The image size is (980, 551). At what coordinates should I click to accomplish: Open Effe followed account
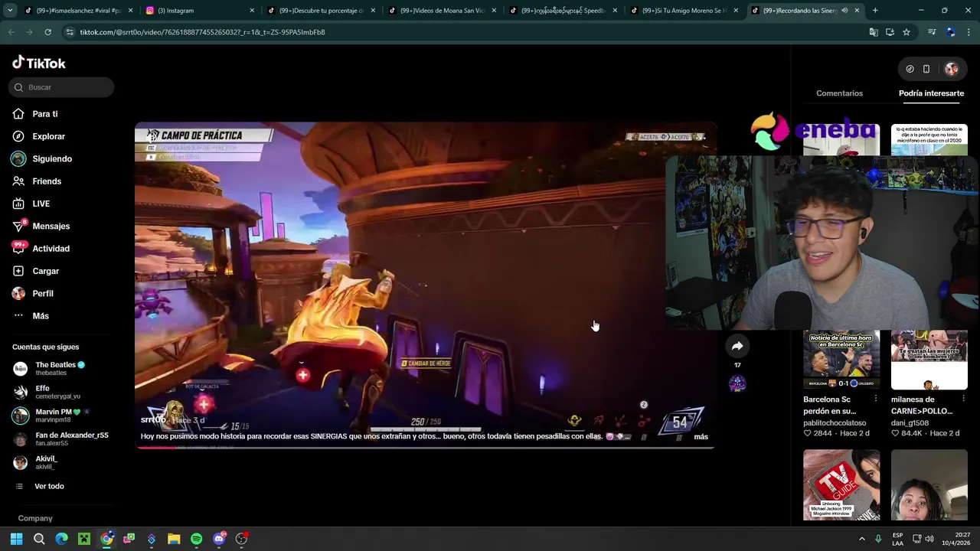57,392
